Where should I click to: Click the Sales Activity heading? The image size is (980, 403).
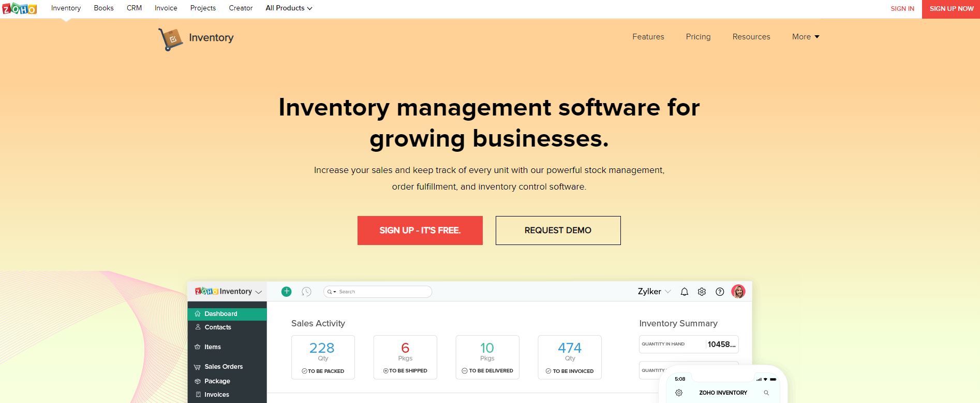318,323
